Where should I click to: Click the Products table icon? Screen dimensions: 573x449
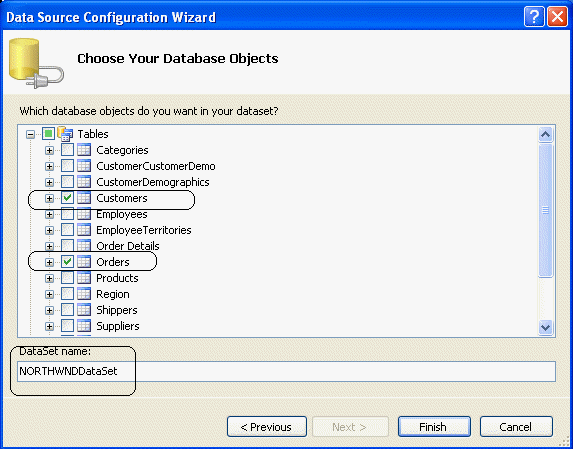(84, 278)
